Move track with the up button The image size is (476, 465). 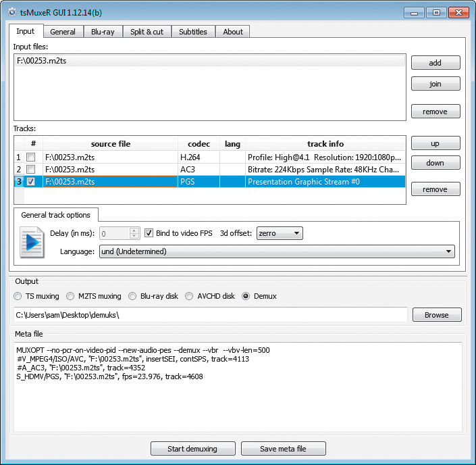[435, 144]
